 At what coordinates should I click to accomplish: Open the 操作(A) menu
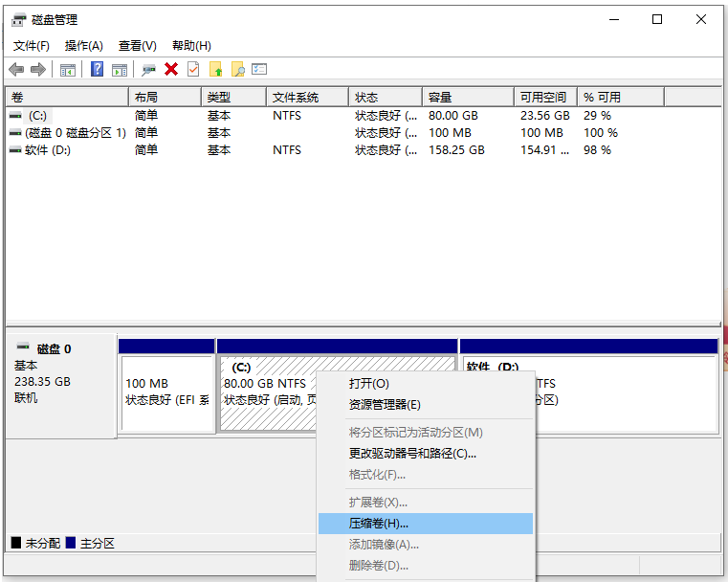(x=83, y=46)
